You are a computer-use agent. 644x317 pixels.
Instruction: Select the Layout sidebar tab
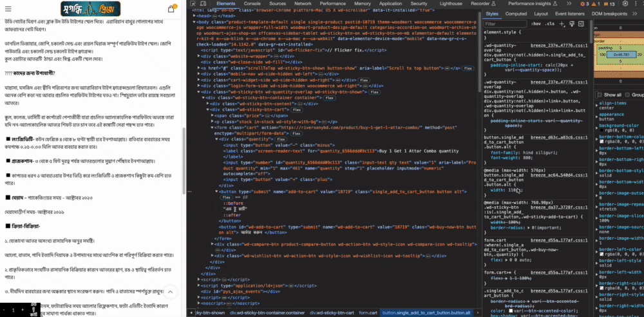pos(541,14)
